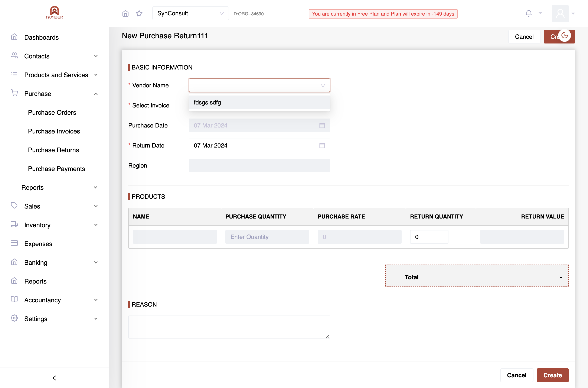This screenshot has height=388, width=588.
Task: Expand the Sales menu chevron
Action: [96, 206]
